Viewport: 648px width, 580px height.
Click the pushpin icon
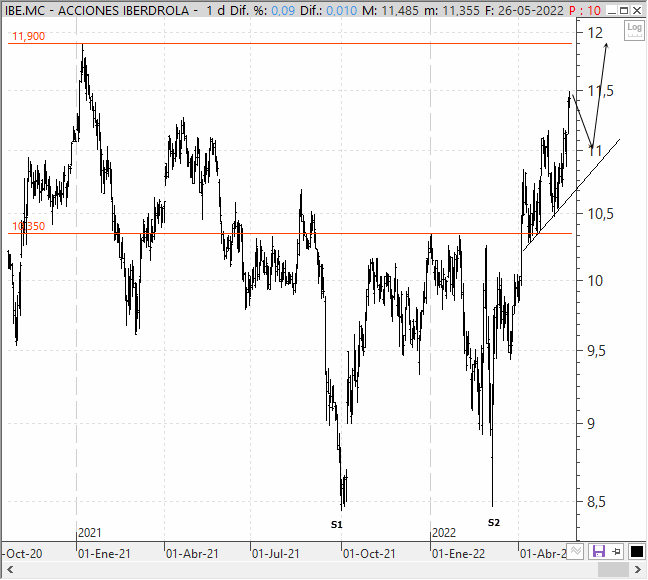point(617,551)
